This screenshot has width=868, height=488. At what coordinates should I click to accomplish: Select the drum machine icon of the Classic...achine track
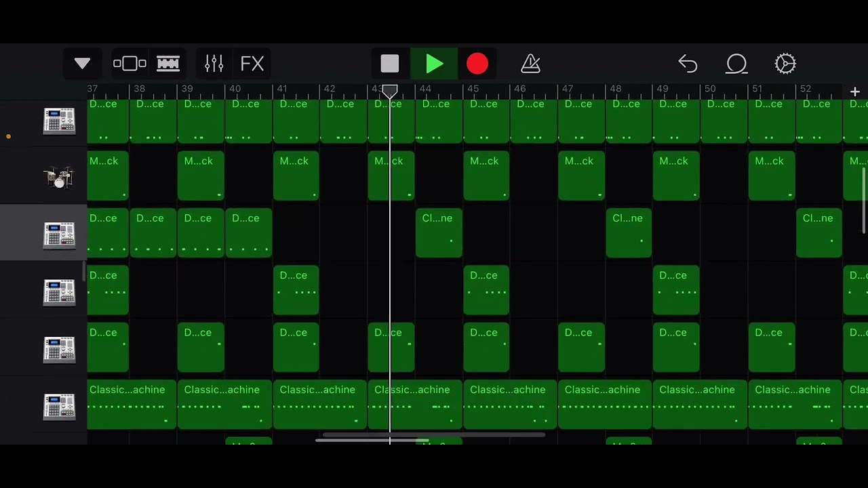point(59,406)
